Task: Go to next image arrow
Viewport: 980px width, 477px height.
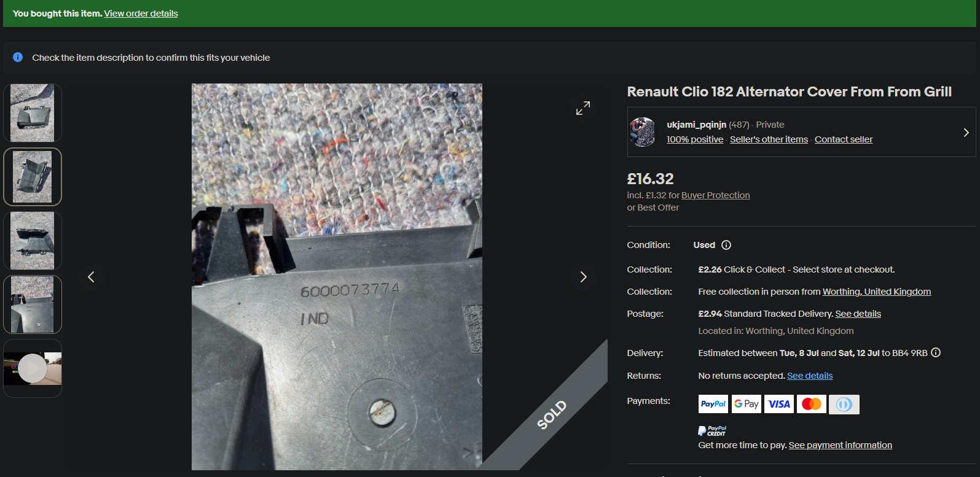Action: point(583,277)
